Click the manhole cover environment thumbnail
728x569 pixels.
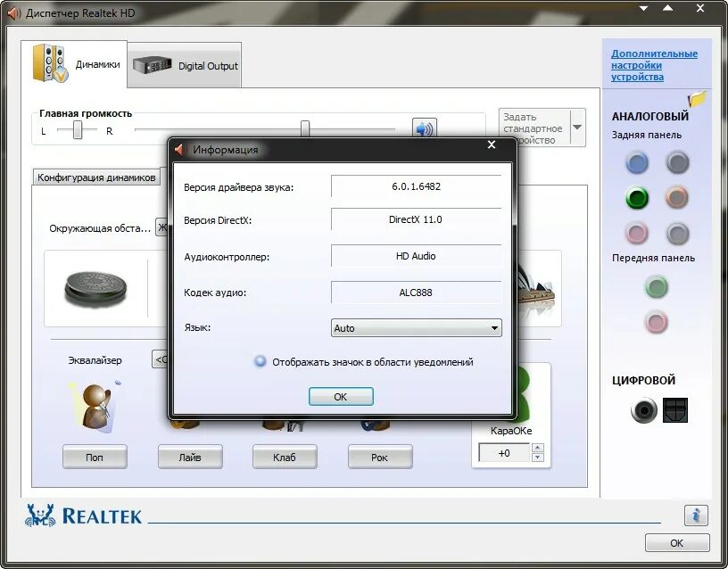click(95, 289)
